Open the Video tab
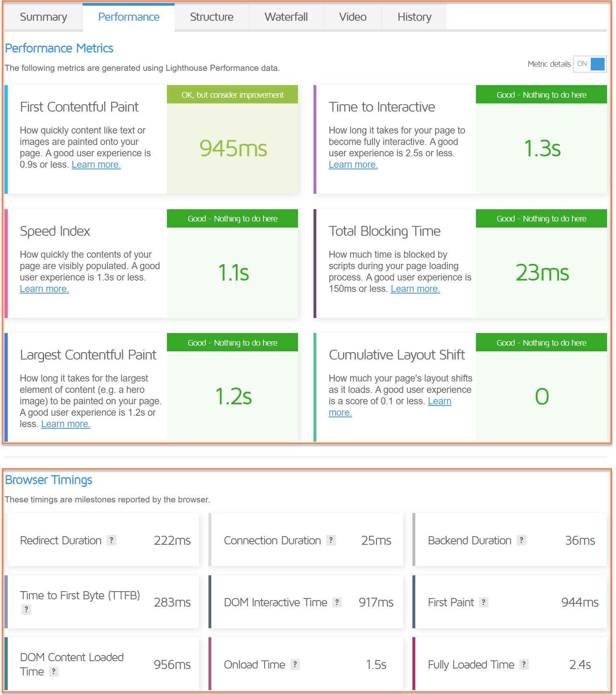 click(353, 17)
